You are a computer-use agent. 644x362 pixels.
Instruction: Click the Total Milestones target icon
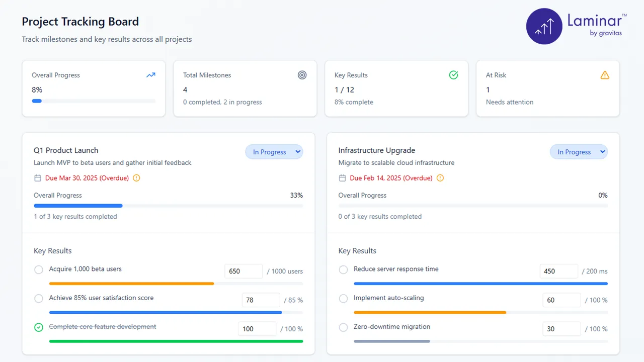[302, 75]
